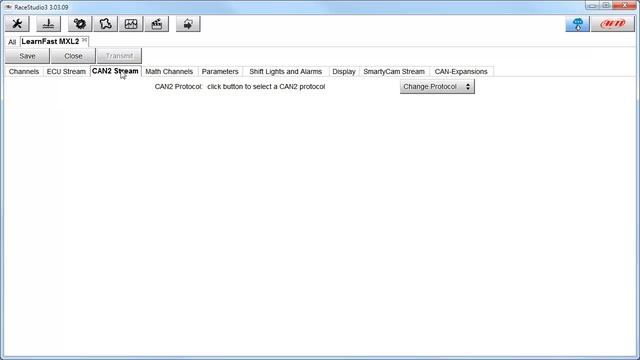Open the Parameters tab
Viewport: 640px width, 360px height.
220,71
